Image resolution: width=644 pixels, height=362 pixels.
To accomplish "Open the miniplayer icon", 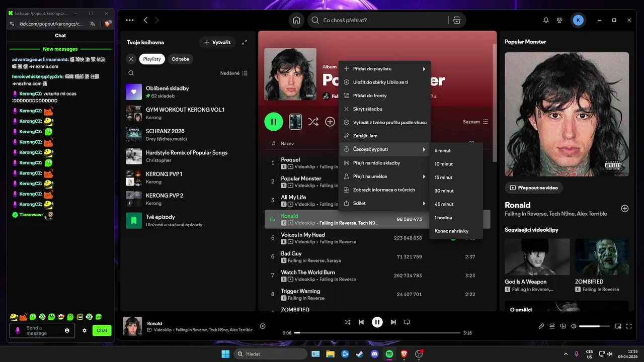I will coord(618,326).
